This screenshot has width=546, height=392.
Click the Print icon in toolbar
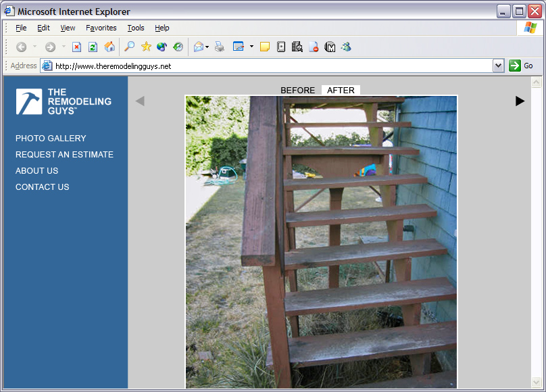click(x=220, y=47)
